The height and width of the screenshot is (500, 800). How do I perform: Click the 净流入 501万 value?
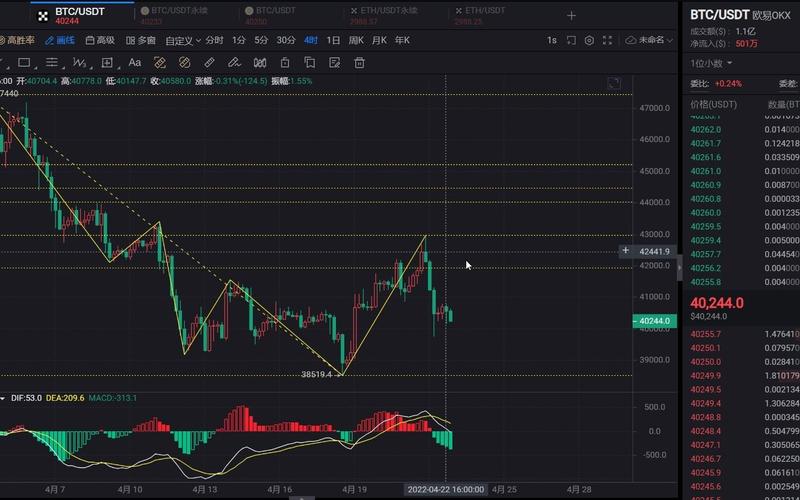(x=746, y=44)
